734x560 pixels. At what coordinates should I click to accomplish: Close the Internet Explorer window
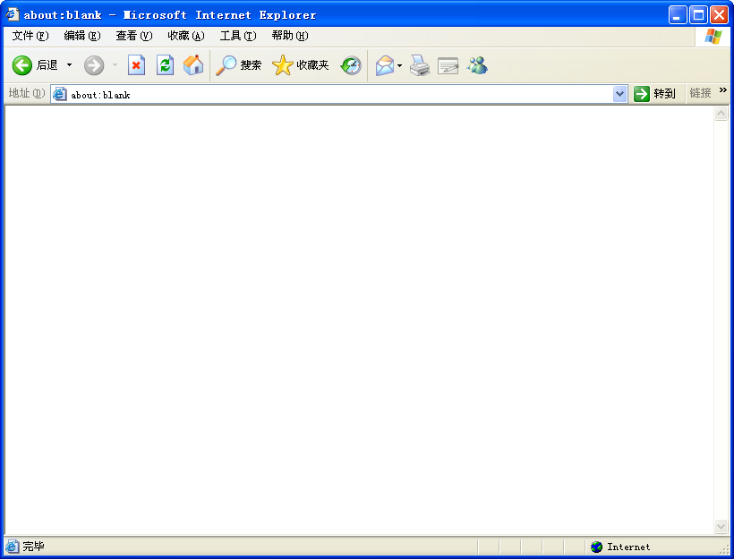(x=720, y=15)
